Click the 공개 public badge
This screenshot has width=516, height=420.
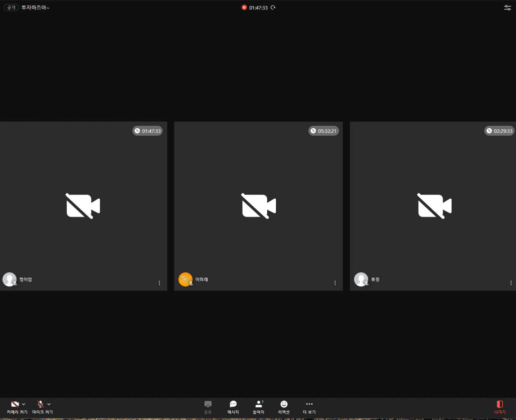tap(11, 7)
